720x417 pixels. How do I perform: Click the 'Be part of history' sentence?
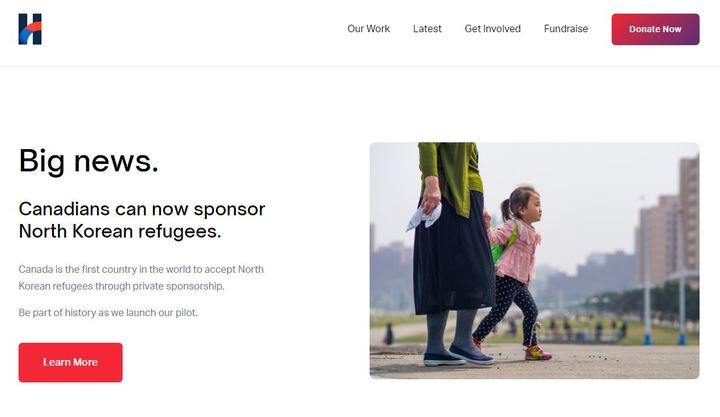(108, 313)
